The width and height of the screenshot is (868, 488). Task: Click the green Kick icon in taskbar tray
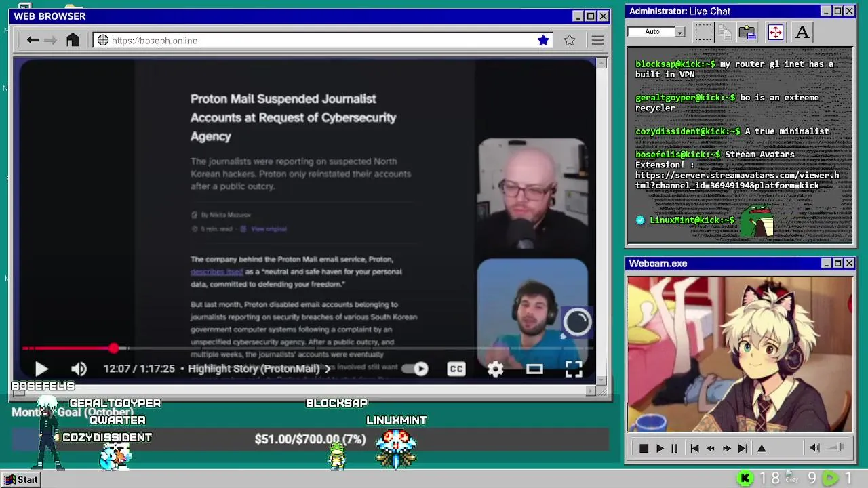745,479
